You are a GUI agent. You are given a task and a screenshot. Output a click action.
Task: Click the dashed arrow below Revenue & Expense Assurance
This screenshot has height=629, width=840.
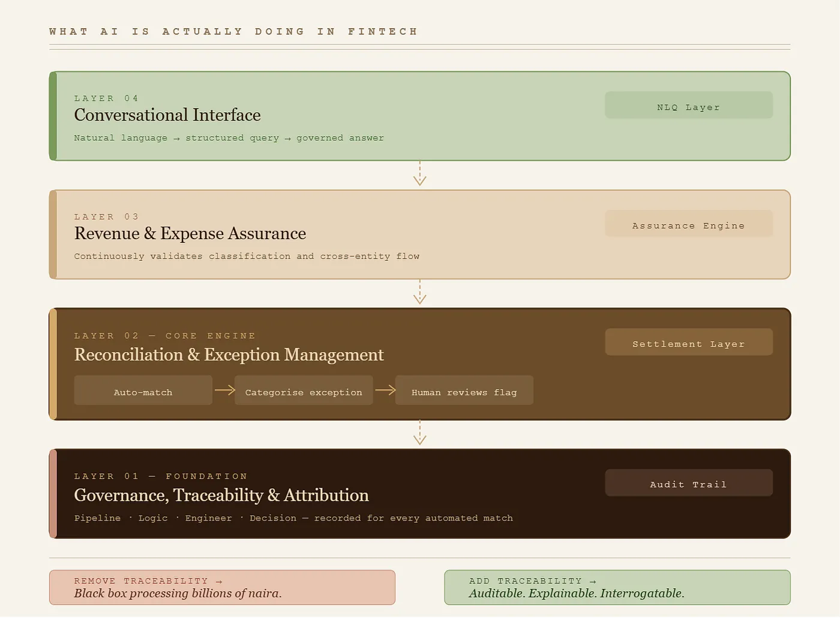click(420, 293)
